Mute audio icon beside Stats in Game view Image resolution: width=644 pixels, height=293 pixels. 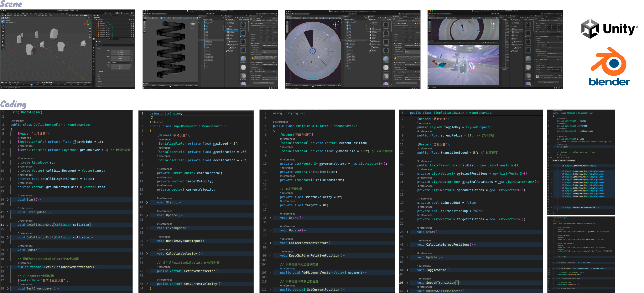coord(485,43)
